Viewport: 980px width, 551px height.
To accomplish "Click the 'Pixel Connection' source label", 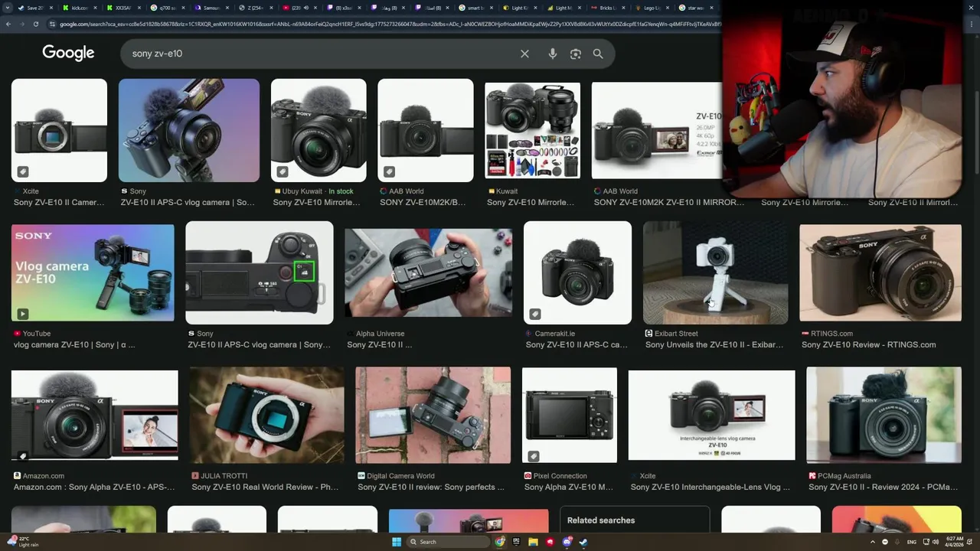I will pyautogui.click(x=560, y=476).
